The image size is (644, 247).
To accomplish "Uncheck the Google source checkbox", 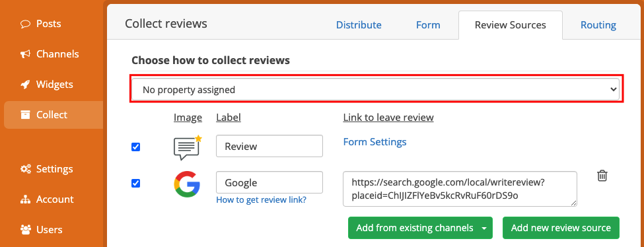I will coord(135,184).
